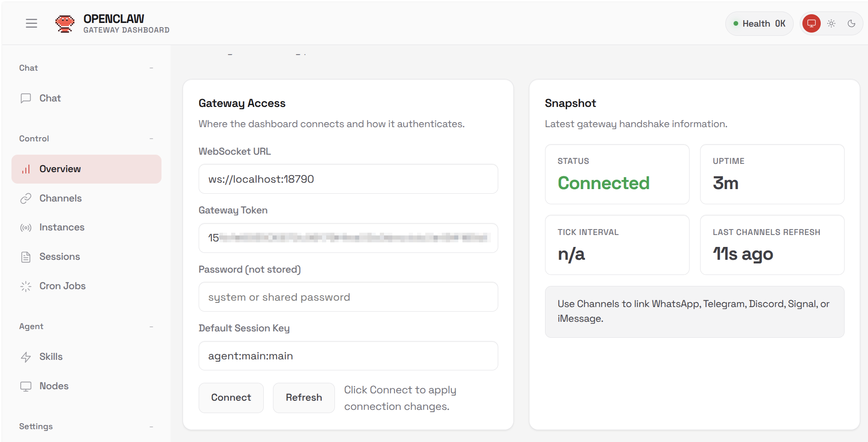Click the Instances broadcast icon
The height and width of the screenshot is (442, 868).
26,228
